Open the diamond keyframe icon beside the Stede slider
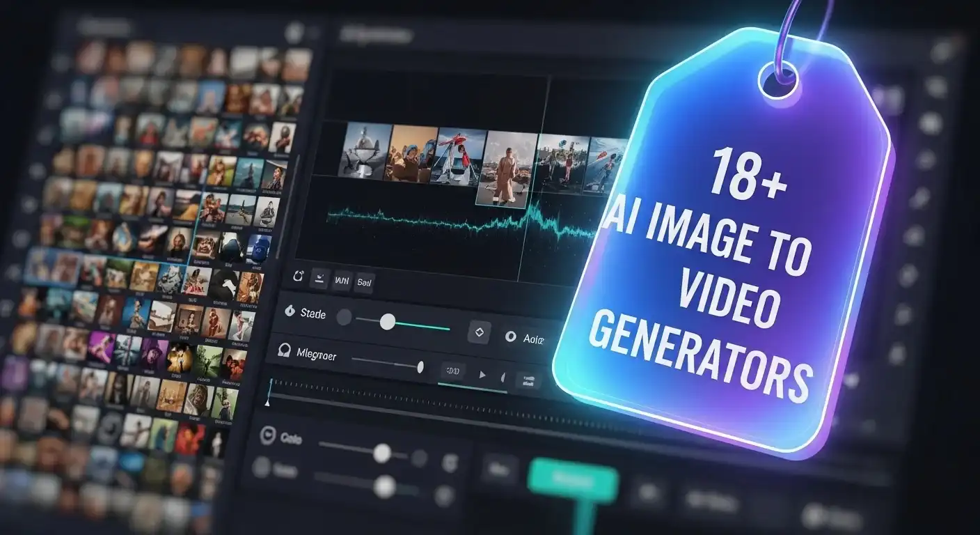980x535 pixels. pyautogui.click(x=479, y=332)
